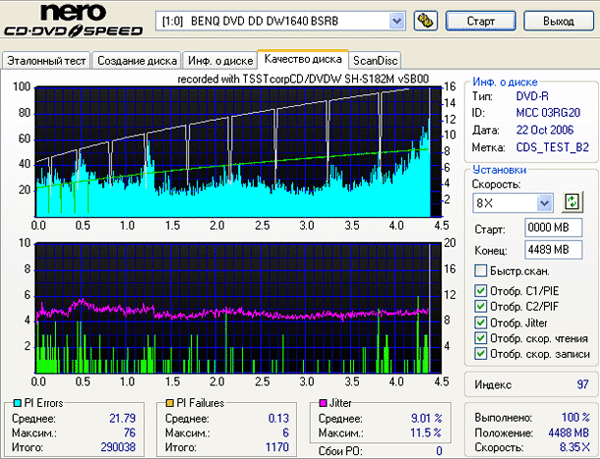Screen dimensions: 600x459
Task: Click the drive options icon beside drive selector
Action: [x=423, y=20]
